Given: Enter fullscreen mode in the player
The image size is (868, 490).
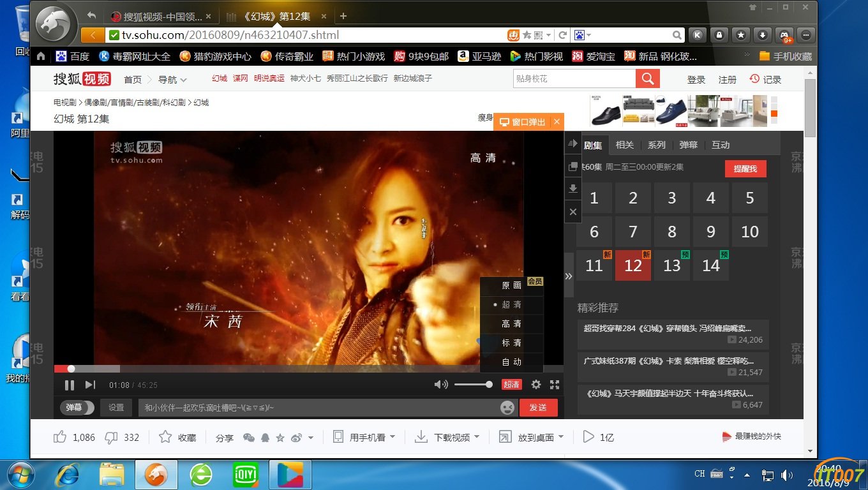Looking at the screenshot, I should [555, 384].
